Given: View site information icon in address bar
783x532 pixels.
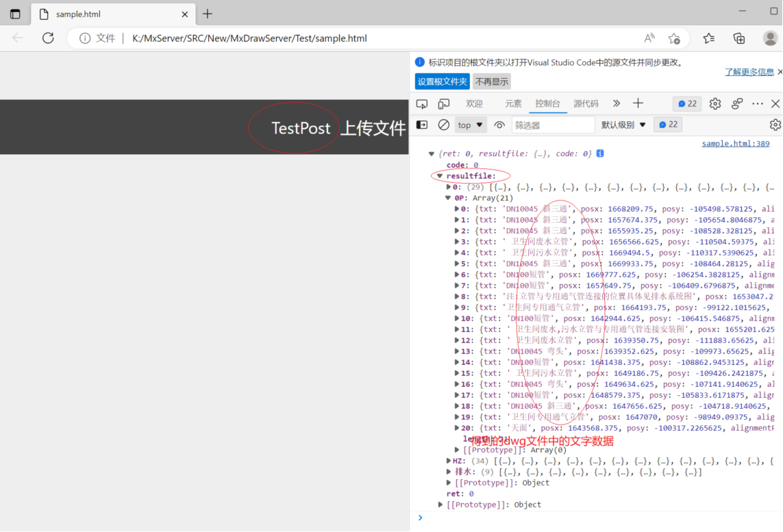Looking at the screenshot, I should pos(85,38).
